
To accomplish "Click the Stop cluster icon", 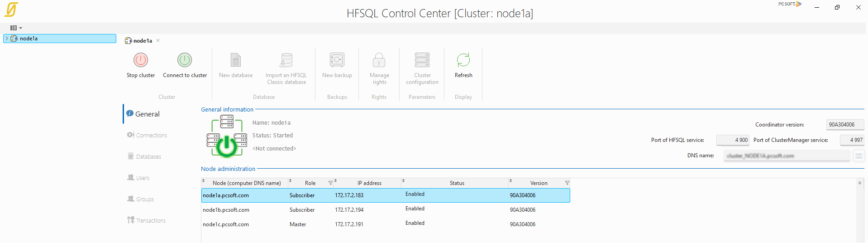I will coord(141,60).
